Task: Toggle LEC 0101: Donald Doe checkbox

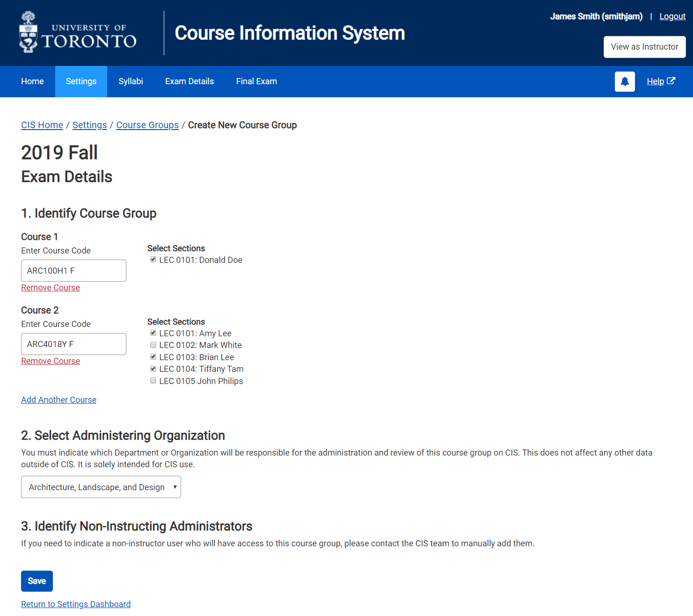Action: tap(153, 260)
